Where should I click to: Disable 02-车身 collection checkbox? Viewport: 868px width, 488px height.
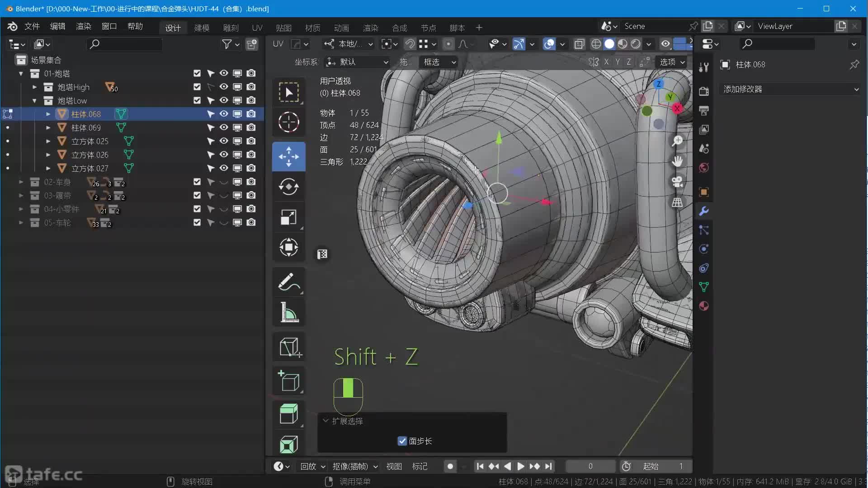[x=197, y=182]
